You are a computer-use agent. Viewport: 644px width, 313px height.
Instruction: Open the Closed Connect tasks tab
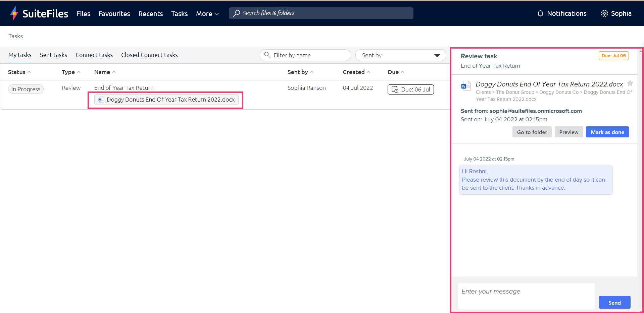149,55
